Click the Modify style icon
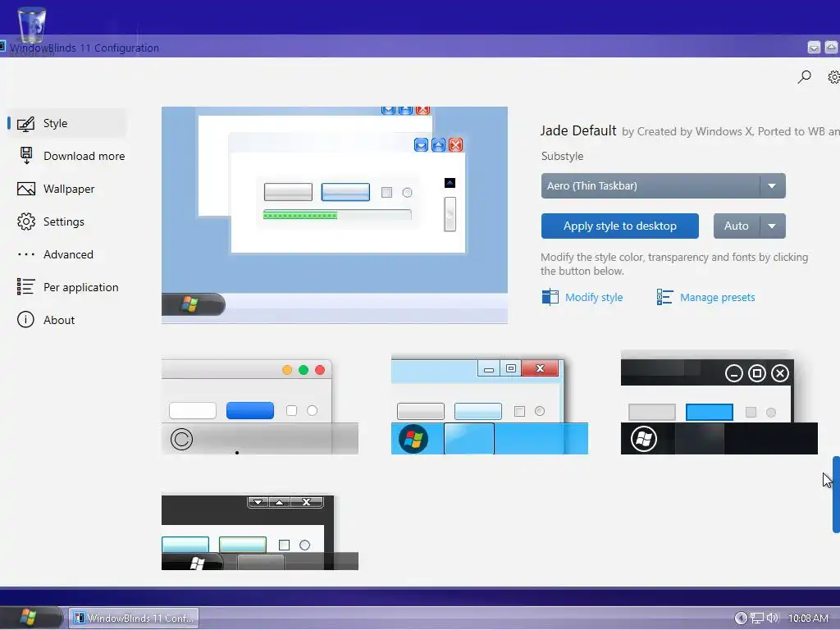 [x=550, y=297]
